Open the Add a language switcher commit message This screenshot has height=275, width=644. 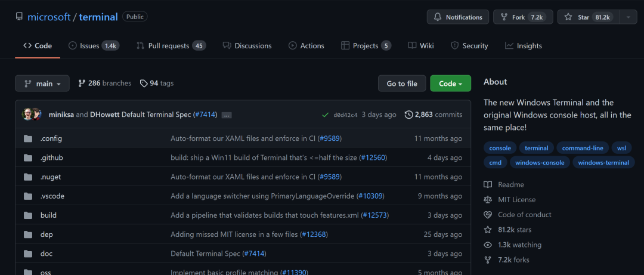[x=262, y=196]
